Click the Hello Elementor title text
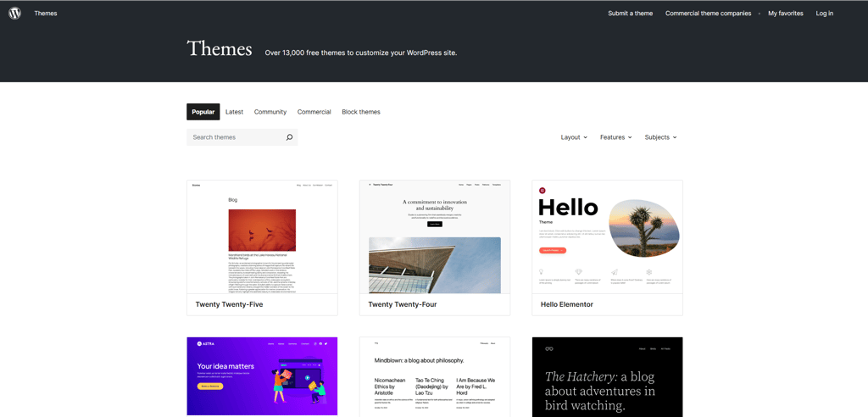 click(567, 304)
